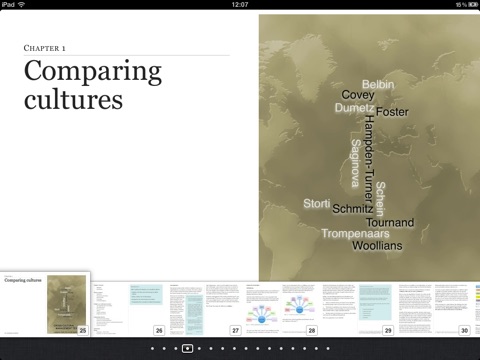Open the page 30 spread thumbnail
This screenshot has height=360, width=480.
point(434,309)
